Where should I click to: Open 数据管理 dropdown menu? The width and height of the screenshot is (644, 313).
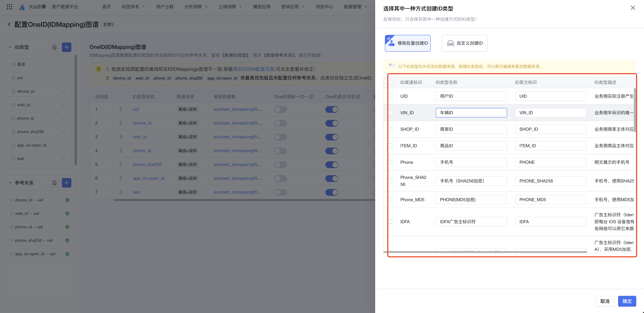(x=355, y=7)
